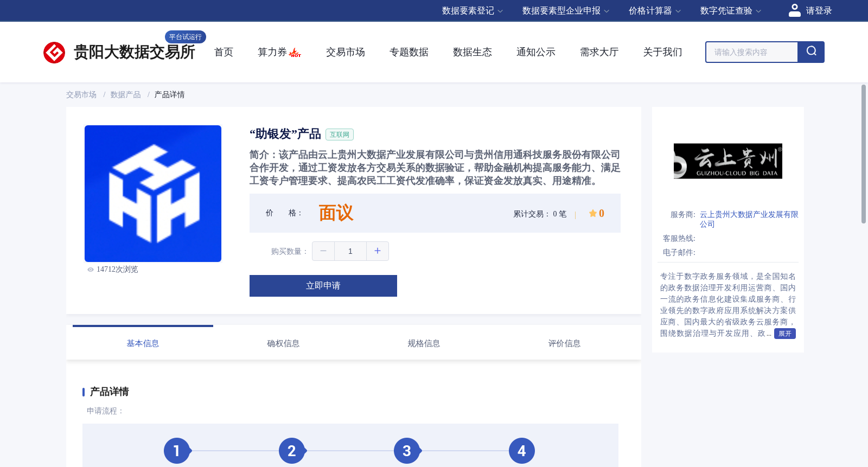Click step 4 circle in process flow
This screenshot has height=467, width=868.
point(522,451)
